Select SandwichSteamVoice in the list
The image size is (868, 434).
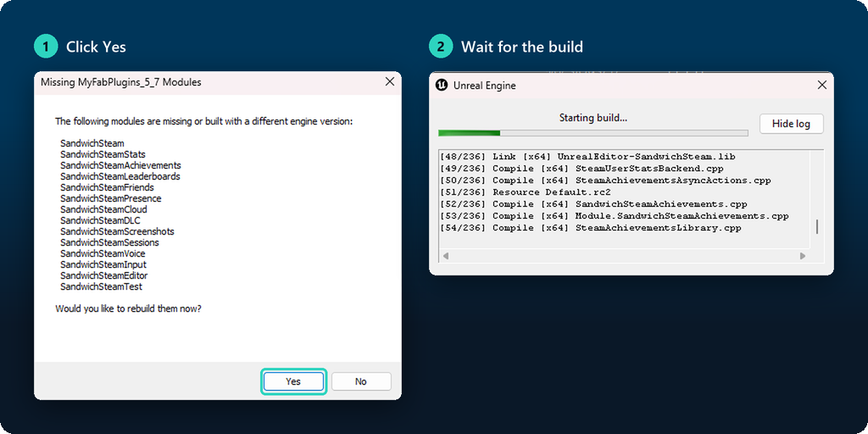pyautogui.click(x=103, y=253)
